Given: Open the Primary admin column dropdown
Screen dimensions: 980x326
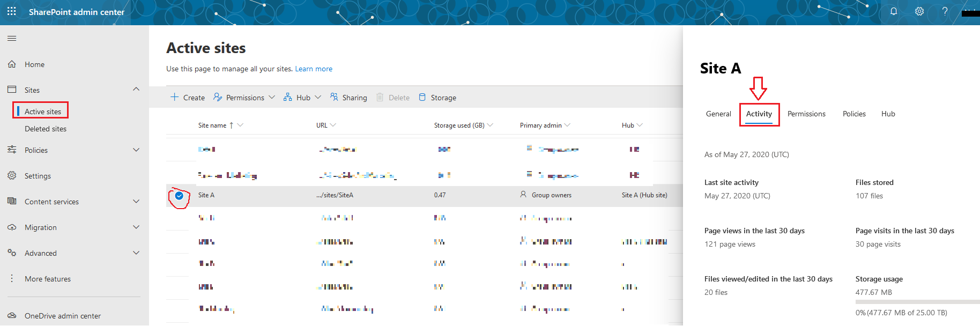Looking at the screenshot, I should (x=567, y=125).
